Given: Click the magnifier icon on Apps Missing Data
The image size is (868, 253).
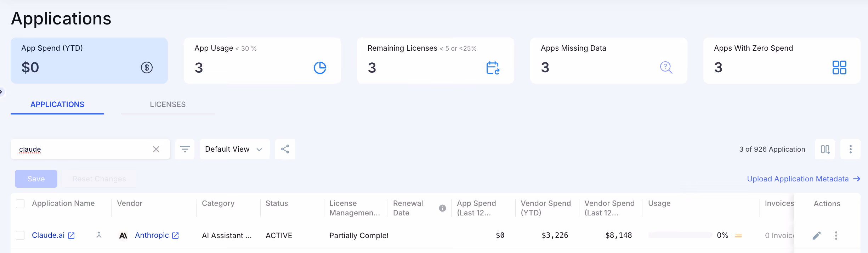Looking at the screenshot, I should 666,67.
